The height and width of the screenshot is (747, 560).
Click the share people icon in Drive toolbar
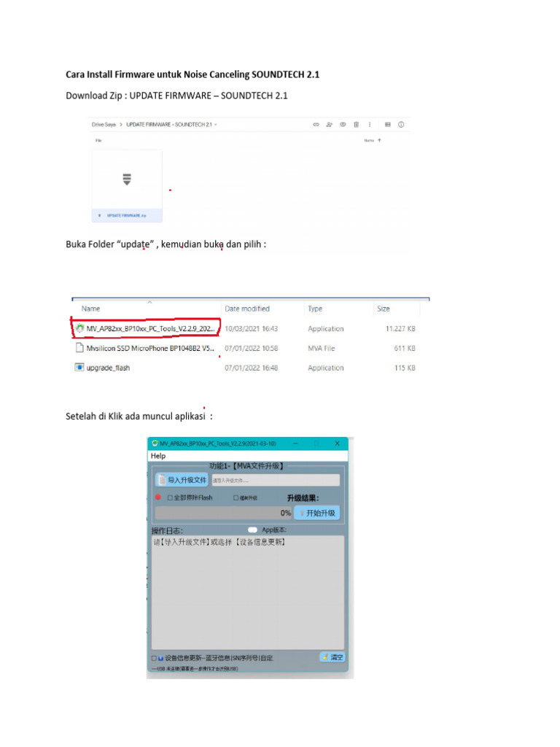(x=329, y=124)
